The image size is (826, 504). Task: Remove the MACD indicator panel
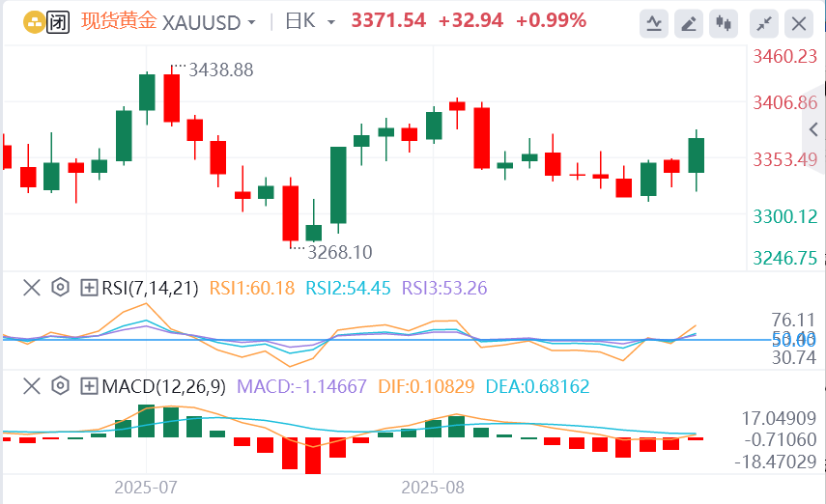pyautogui.click(x=32, y=387)
